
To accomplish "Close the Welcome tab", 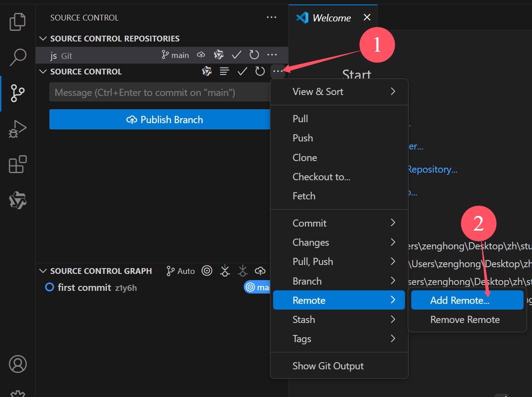I will [x=367, y=17].
